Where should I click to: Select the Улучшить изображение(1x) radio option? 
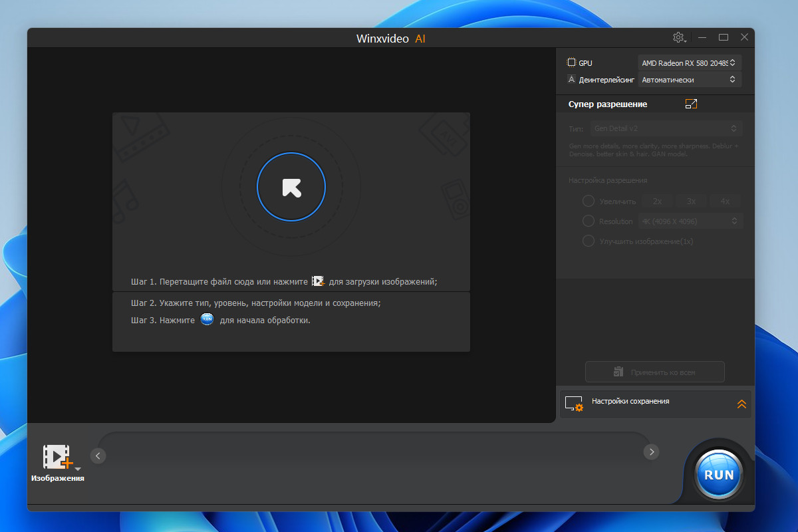click(x=588, y=241)
